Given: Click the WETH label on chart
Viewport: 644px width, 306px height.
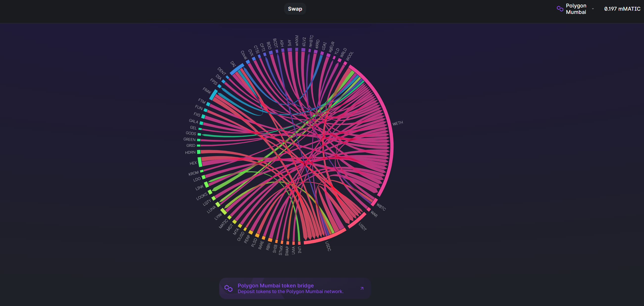Looking at the screenshot, I should click(397, 123).
